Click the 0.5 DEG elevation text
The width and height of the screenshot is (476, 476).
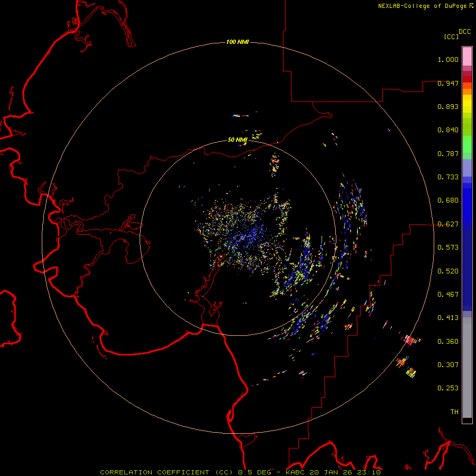[254, 472]
